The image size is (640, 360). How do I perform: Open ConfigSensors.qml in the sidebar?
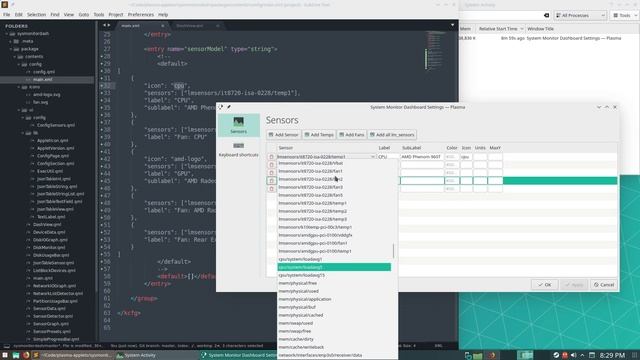[x=56, y=125]
